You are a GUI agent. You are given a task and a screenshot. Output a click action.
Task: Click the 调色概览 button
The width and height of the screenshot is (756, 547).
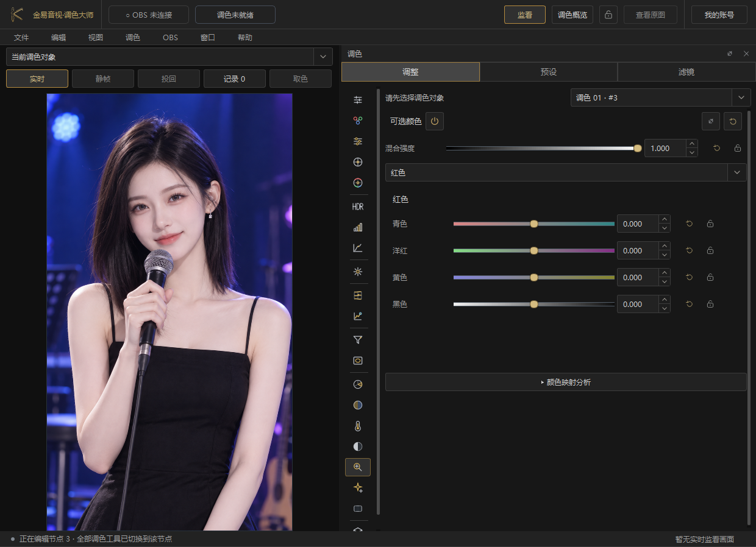572,15
